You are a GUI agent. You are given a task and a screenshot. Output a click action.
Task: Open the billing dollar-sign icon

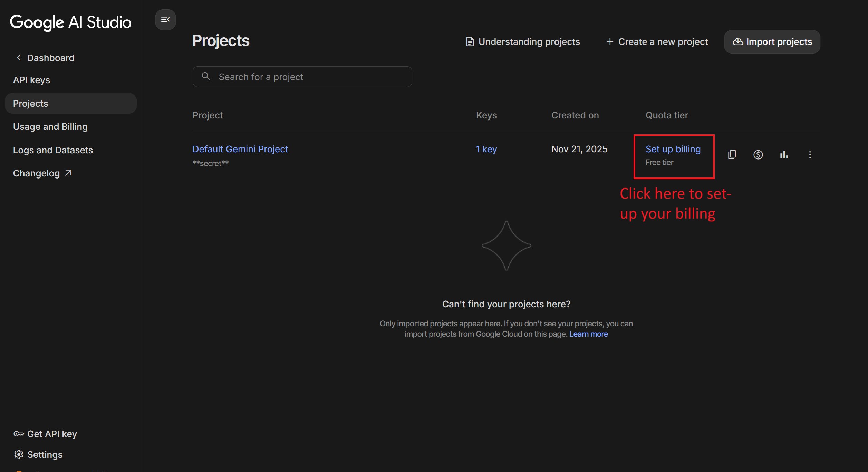pos(758,155)
